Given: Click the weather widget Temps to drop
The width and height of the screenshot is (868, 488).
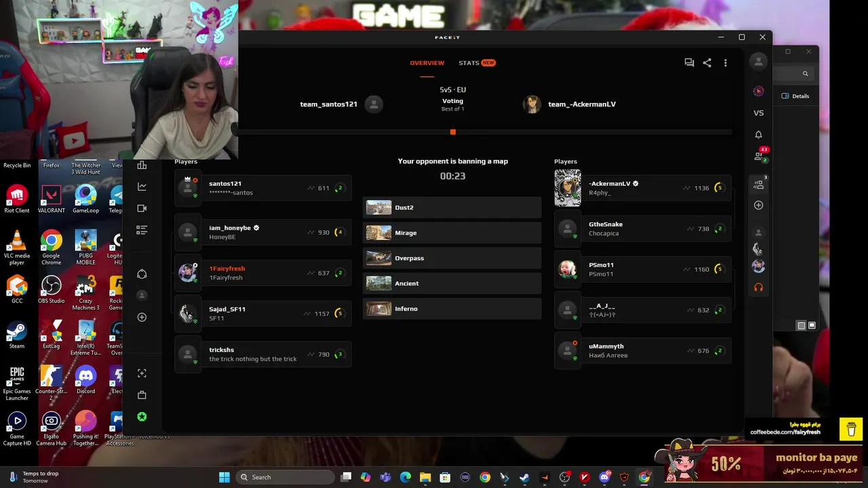Looking at the screenshot, I should [34, 477].
